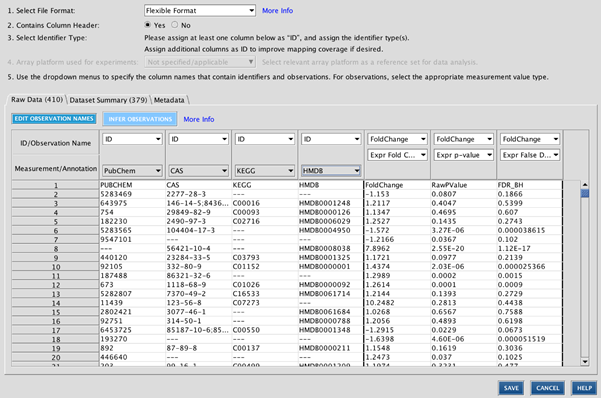Select the cell with PubChem ID 643975
601x398 pixels.
click(x=132, y=203)
